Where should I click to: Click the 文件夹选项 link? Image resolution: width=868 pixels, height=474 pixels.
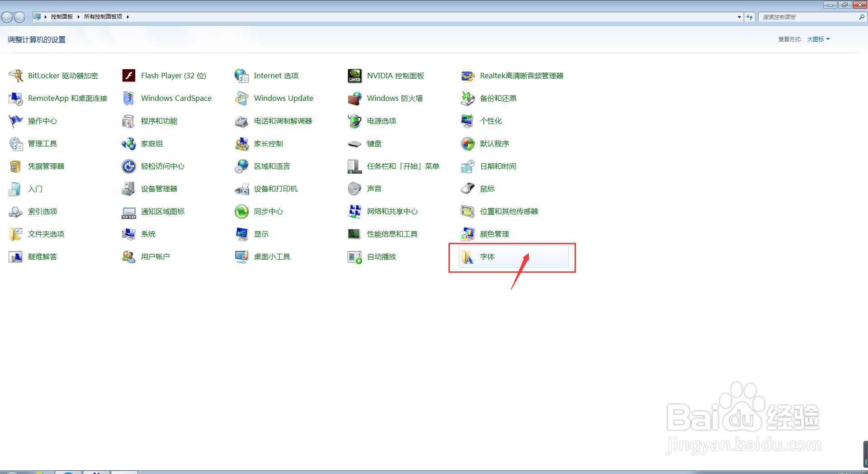click(46, 234)
